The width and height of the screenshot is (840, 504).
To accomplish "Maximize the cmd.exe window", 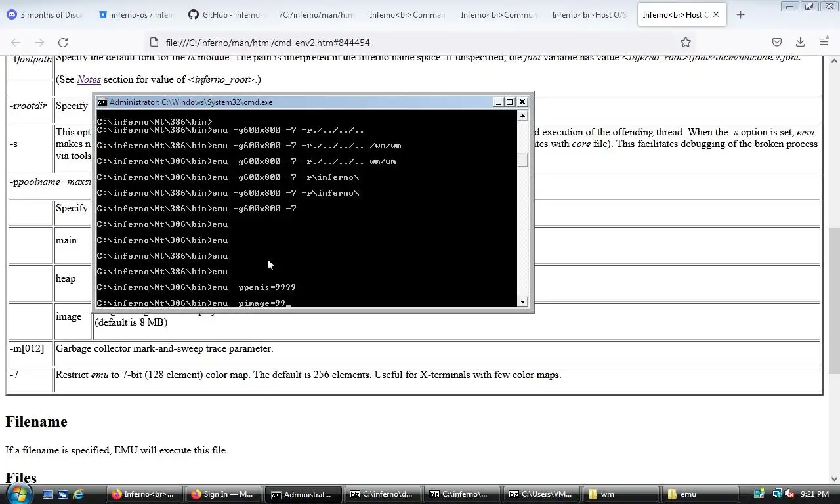I will (510, 102).
